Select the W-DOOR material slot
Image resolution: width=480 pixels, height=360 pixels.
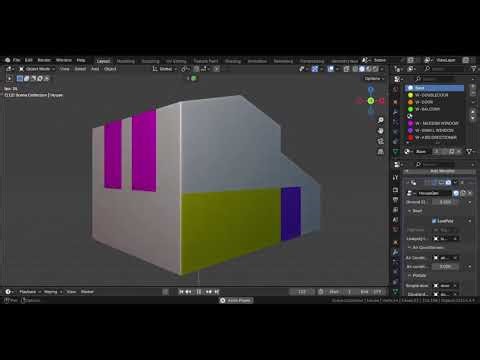point(434,102)
